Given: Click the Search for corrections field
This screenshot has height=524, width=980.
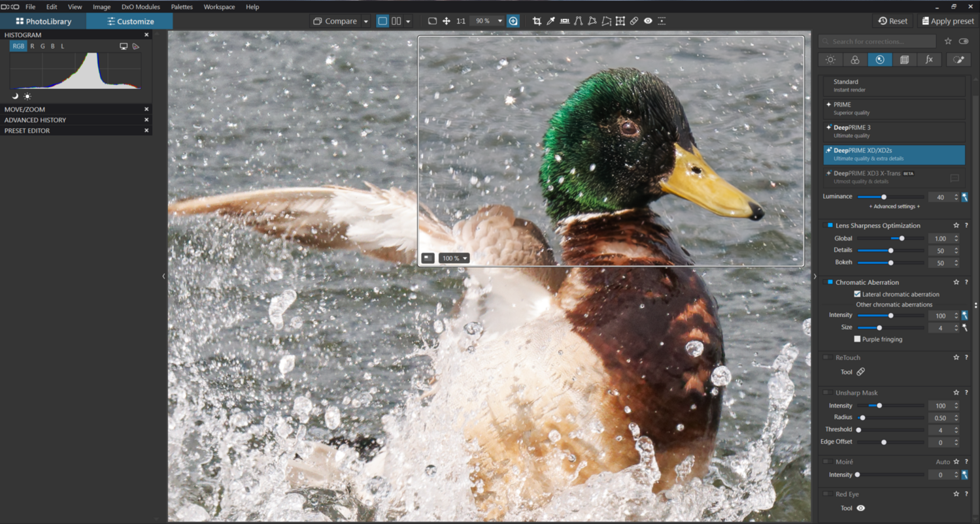Looking at the screenshot, I should pyautogui.click(x=877, y=41).
